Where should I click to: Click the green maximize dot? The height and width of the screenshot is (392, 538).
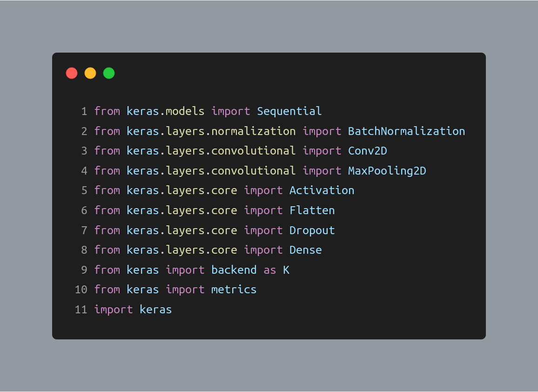pos(109,73)
